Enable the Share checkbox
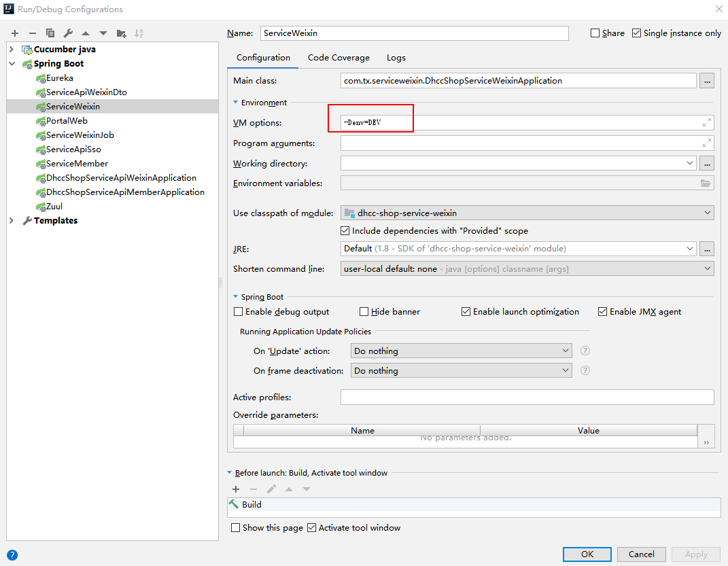728x566 pixels. point(595,33)
